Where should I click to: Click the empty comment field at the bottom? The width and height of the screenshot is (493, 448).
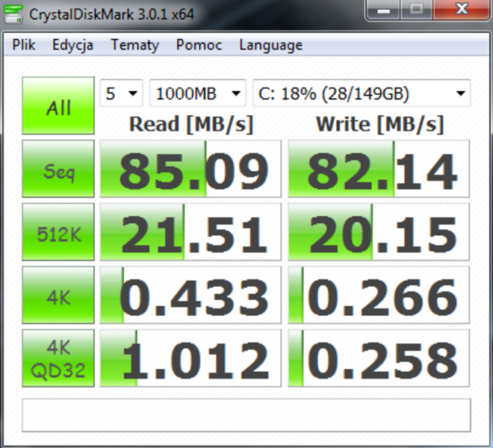246,414
